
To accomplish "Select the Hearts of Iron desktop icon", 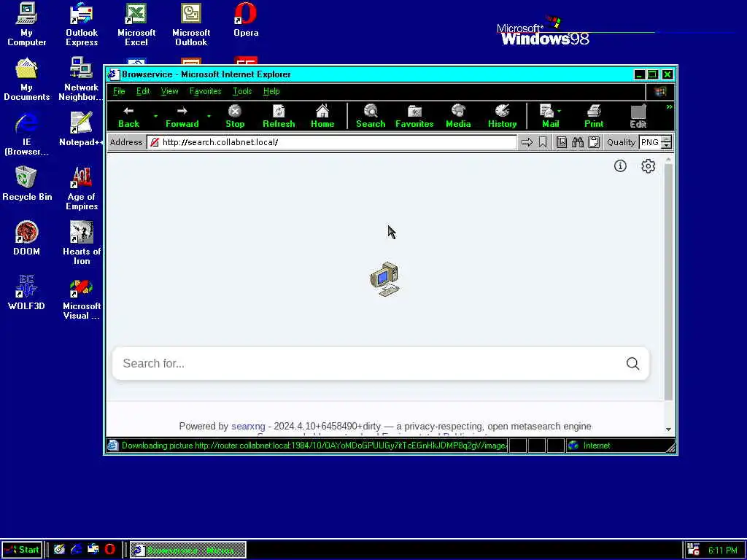I will [x=82, y=244].
